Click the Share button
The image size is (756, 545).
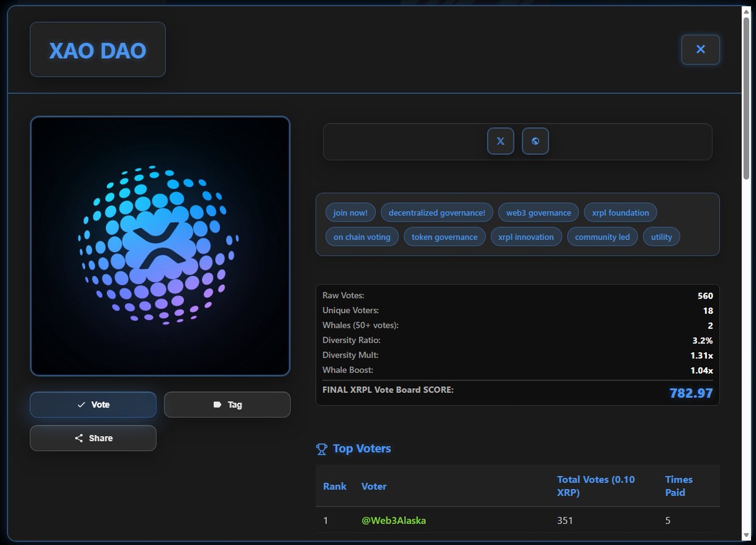(x=93, y=438)
